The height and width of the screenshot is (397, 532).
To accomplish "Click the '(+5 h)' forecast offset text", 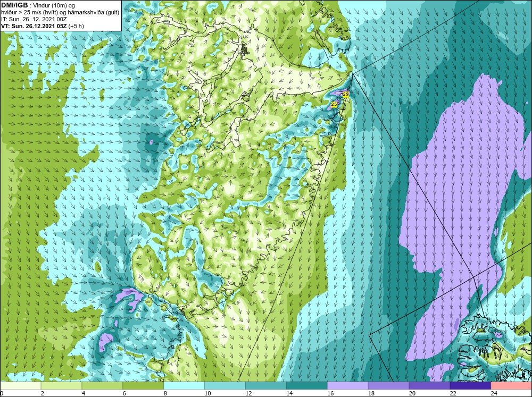I will pos(76,26).
